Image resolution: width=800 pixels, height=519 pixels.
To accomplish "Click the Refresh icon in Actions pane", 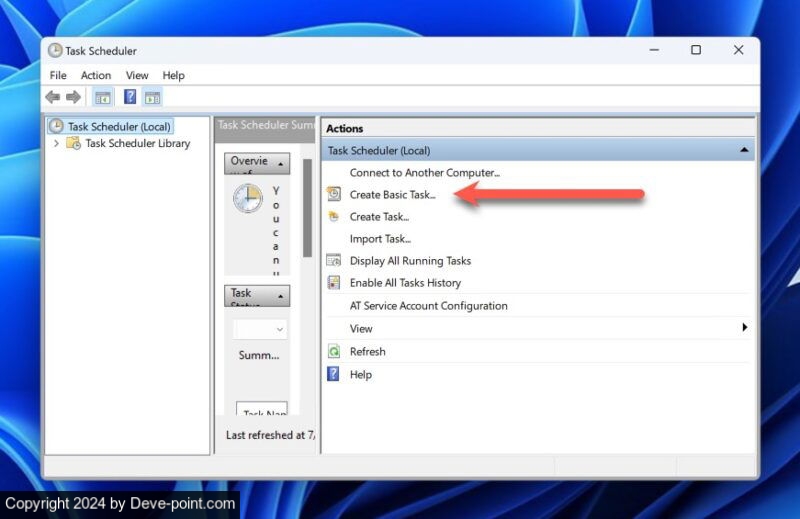I will coord(334,352).
